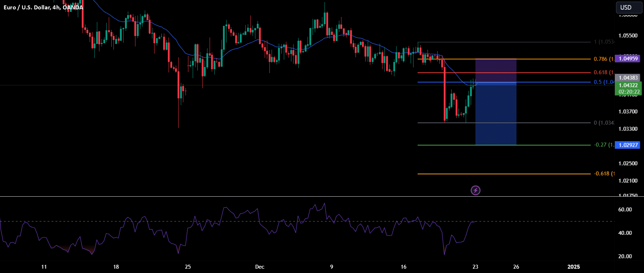The height and width of the screenshot is (273, 644).
Task: Click the 23 date label on time axis
Action: 475,267
